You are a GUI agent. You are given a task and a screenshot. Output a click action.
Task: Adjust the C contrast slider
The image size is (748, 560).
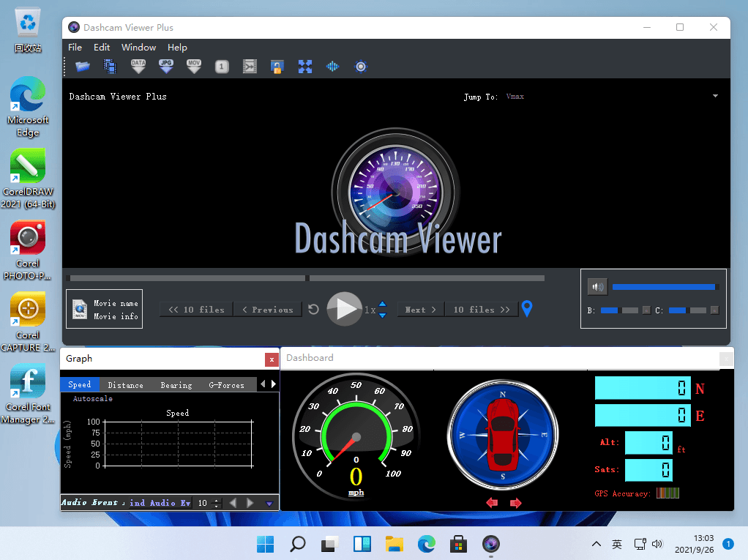click(x=687, y=310)
